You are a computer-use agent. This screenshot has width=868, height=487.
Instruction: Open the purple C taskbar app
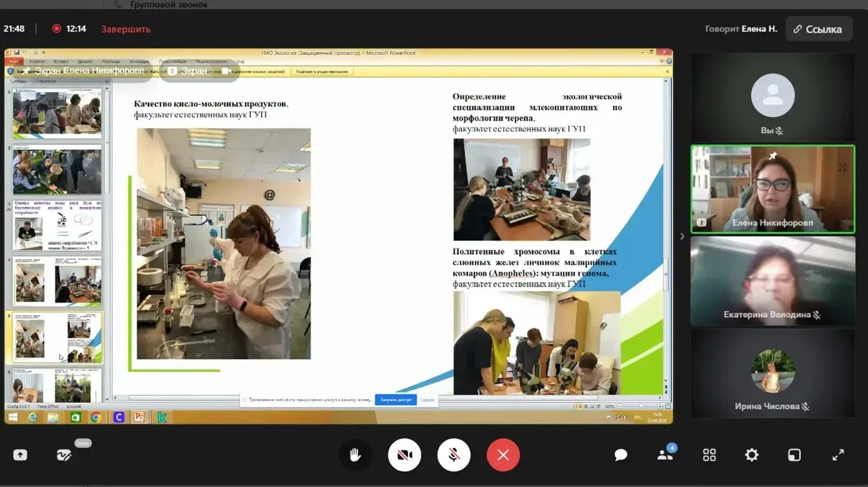119,417
